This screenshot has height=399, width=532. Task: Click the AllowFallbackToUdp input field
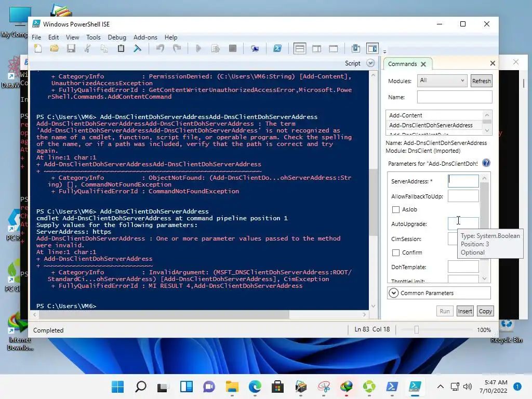point(463,196)
